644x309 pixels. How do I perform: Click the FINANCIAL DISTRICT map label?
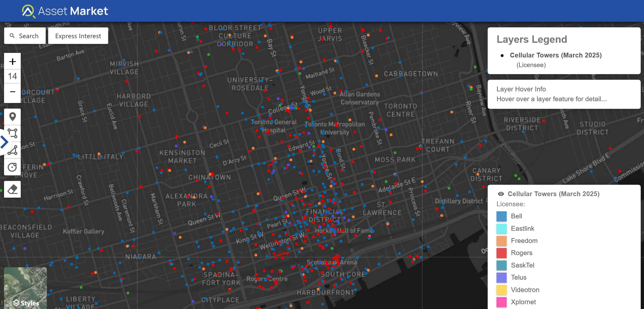point(325,216)
